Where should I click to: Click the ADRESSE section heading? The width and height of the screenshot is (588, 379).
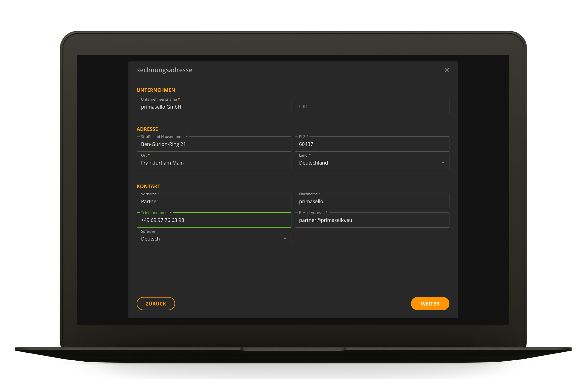(x=147, y=129)
